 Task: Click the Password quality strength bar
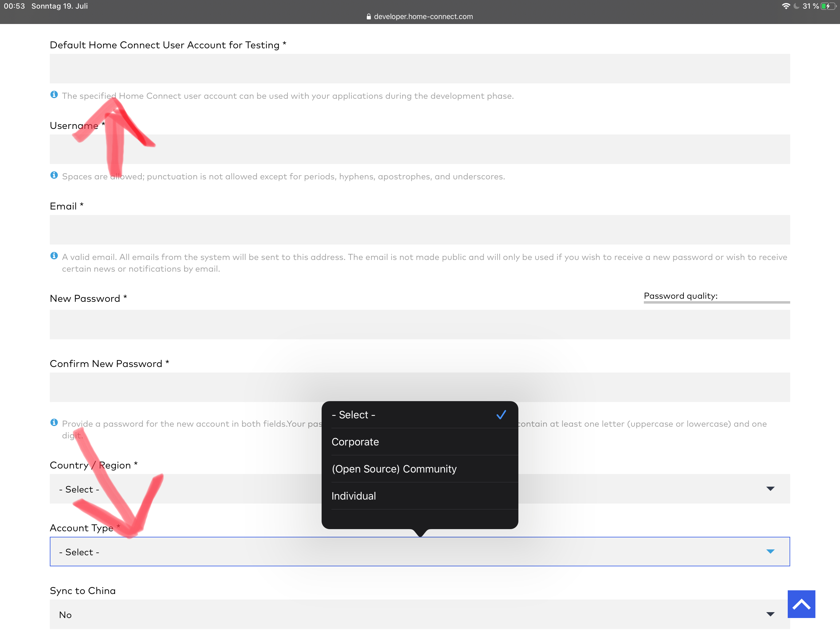(x=717, y=302)
